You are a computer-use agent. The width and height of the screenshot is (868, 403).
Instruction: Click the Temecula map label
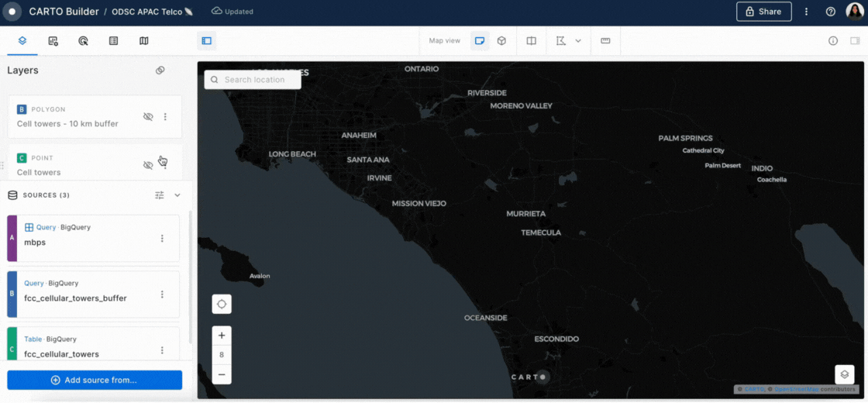click(541, 232)
